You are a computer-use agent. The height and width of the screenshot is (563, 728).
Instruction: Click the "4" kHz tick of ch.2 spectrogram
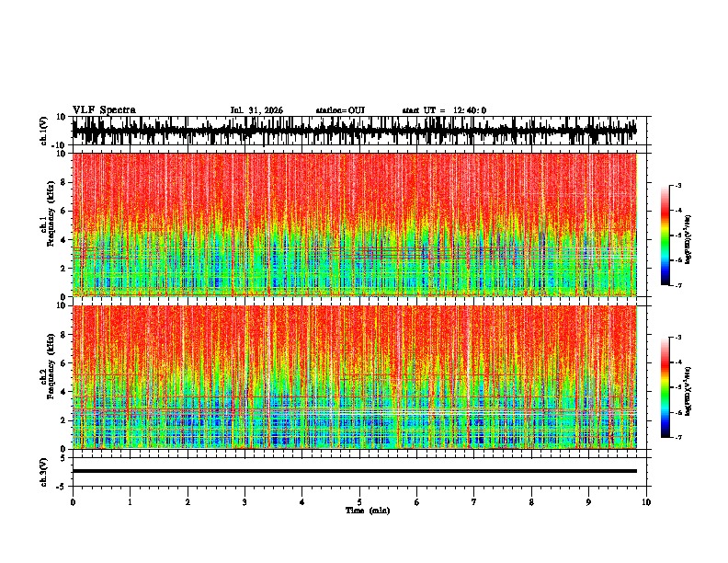coord(63,392)
